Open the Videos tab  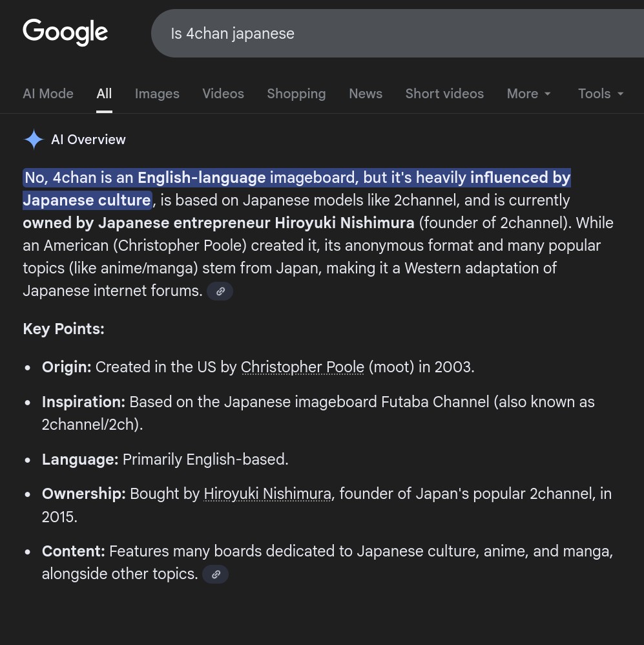pos(223,94)
